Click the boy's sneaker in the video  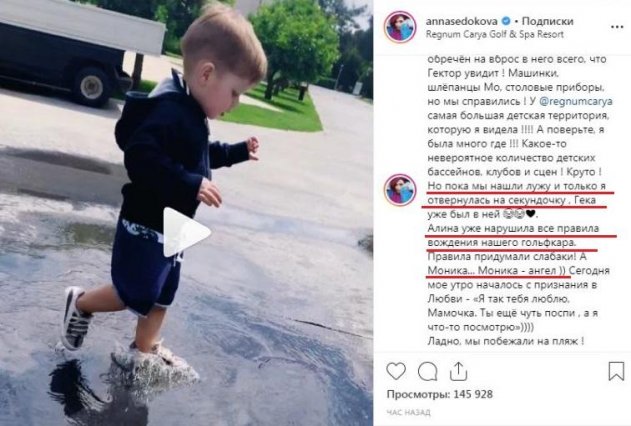tap(76, 318)
